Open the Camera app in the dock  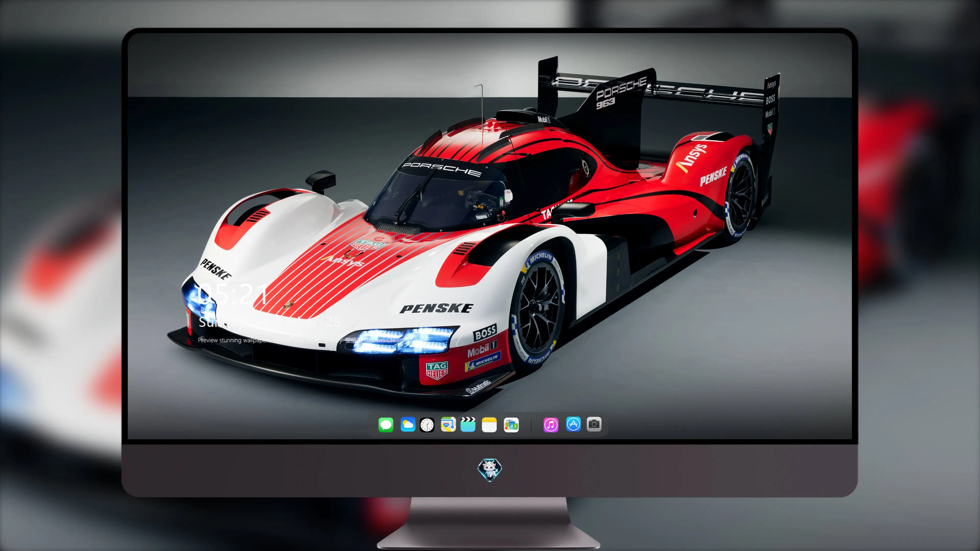point(594,424)
